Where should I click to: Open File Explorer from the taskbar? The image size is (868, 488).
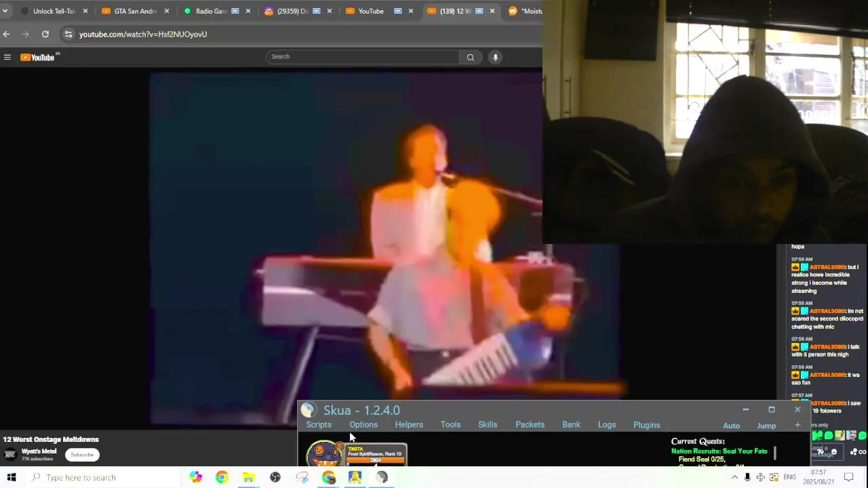coord(248,477)
